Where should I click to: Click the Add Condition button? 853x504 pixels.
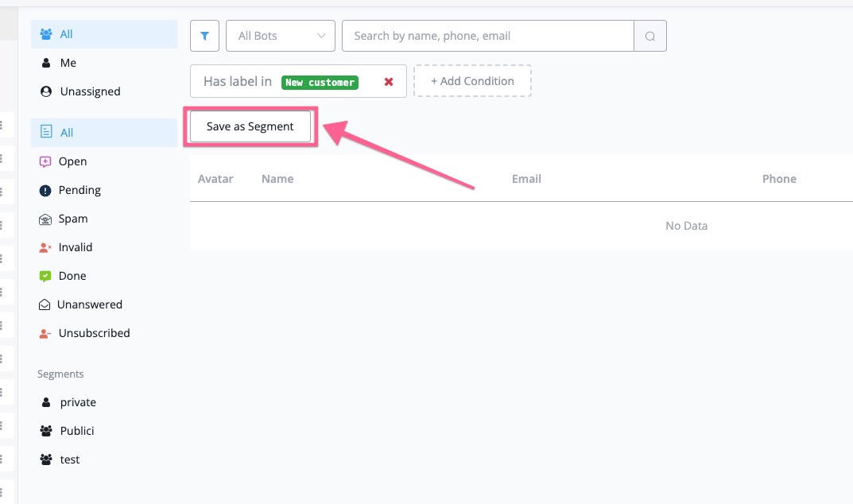point(472,81)
